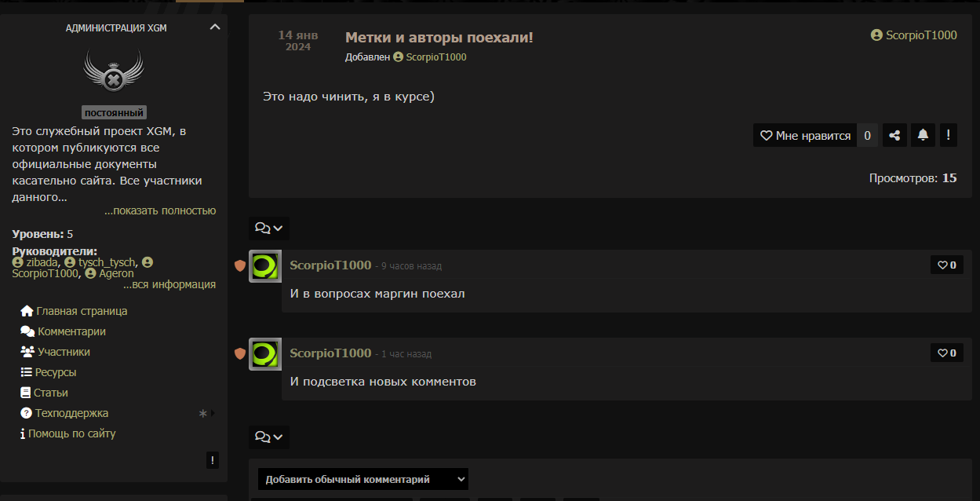This screenshot has height=501, width=980.
Task: Open 'Главная страница' in the sidebar
Action: (x=74, y=311)
